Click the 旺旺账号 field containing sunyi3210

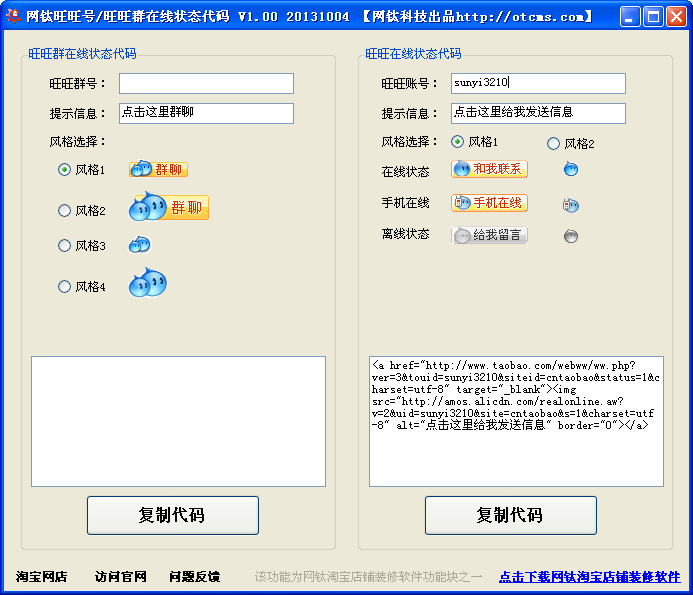(x=538, y=84)
